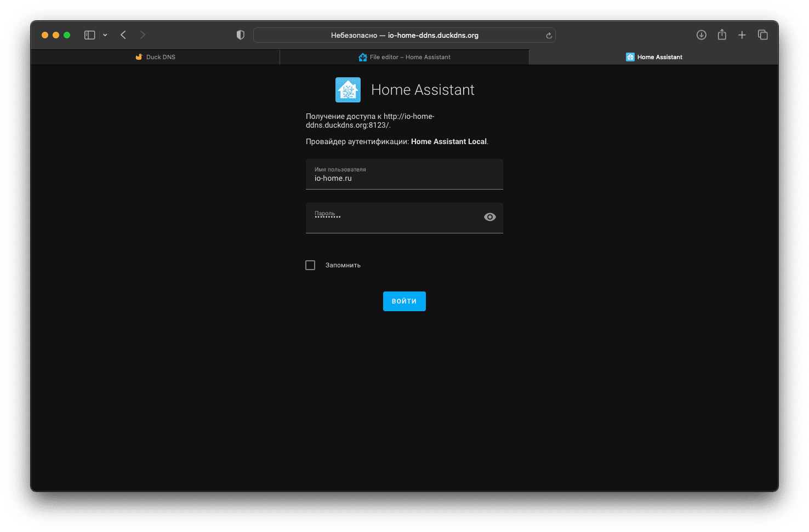Click the Home Assistant logo icon
The image size is (809, 532).
point(348,90)
